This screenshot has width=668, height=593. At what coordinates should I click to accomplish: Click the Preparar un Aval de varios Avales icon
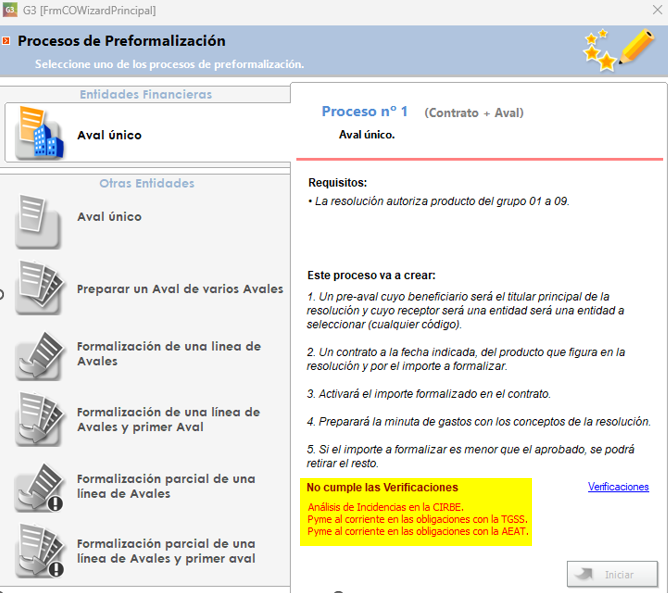pyautogui.click(x=39, y=288)
